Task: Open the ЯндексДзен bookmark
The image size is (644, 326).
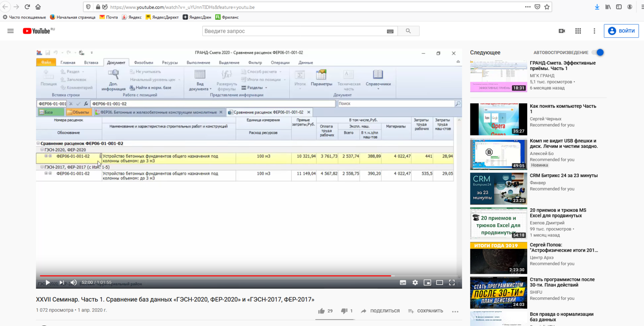Action: pos(197,17)
